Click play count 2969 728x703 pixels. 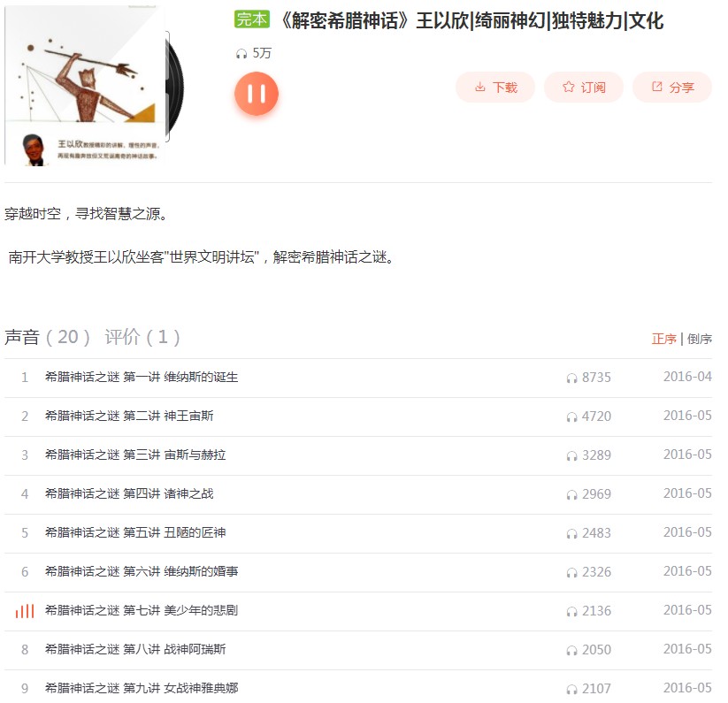point(596,494)
